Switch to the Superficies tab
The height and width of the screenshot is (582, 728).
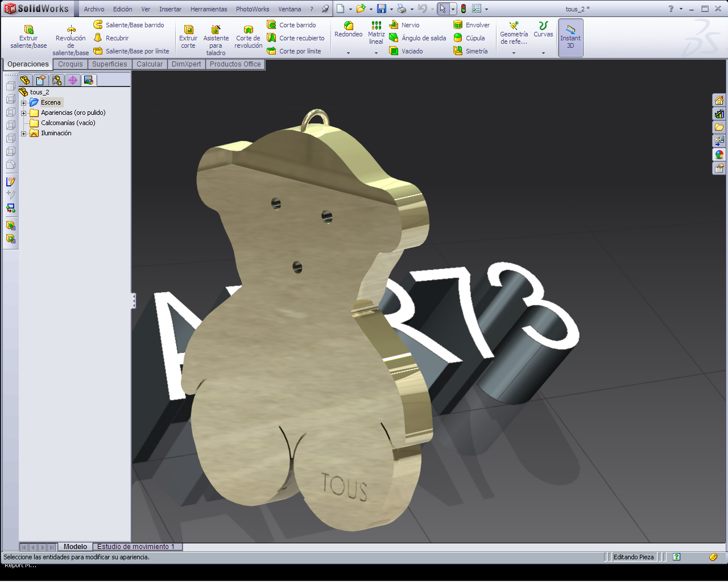pos(110,64)
